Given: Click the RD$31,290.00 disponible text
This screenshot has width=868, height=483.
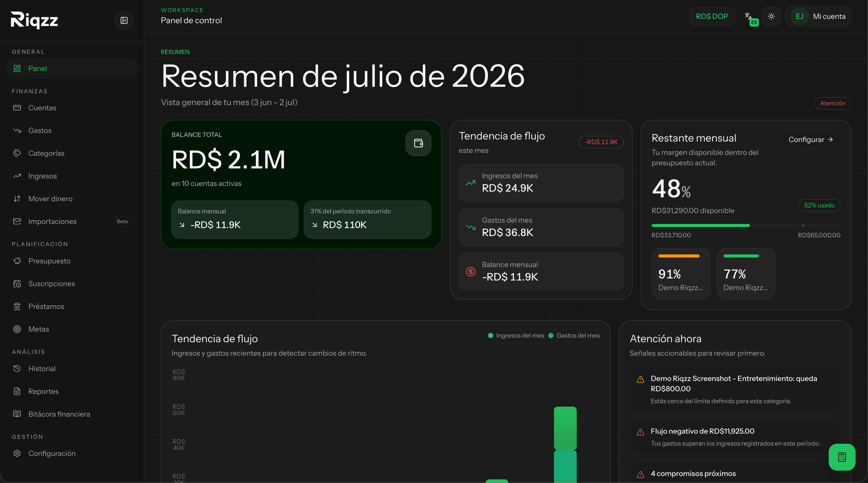Looking at the screenshot, I should click(x=693, y=211).
